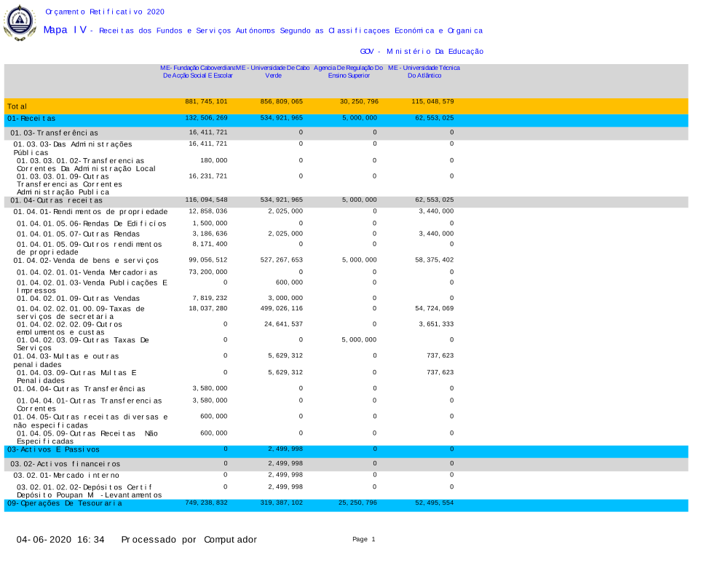Viewport: 728px width, 563px height.
Task: Click the "Page 1" footer label
Action: 363,540
